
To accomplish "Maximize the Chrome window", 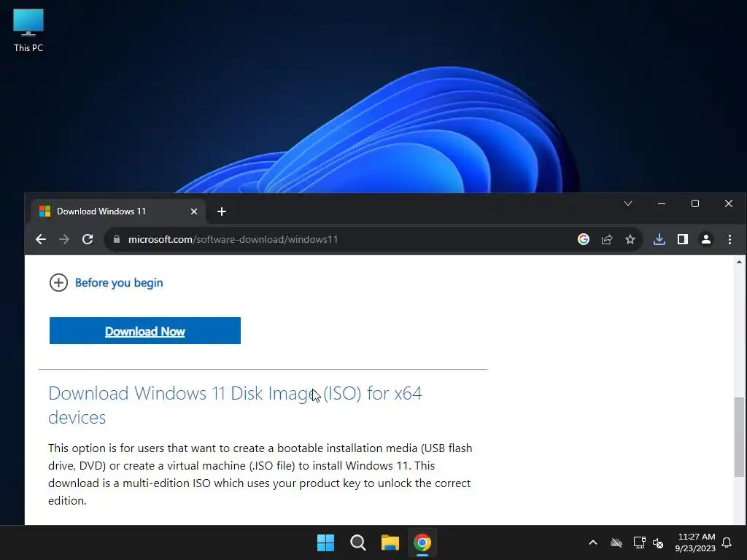I will [695, 204].
